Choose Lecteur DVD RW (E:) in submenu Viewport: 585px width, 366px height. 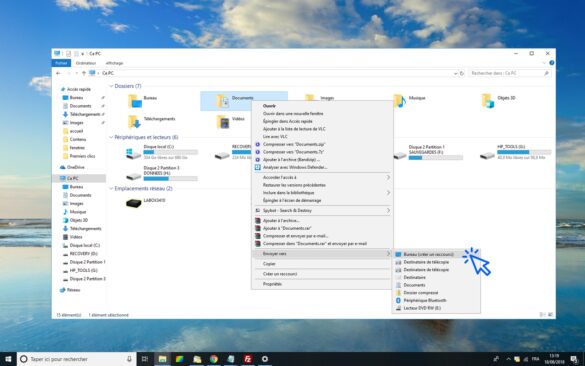pyautogui.click(x=422, y=308)
